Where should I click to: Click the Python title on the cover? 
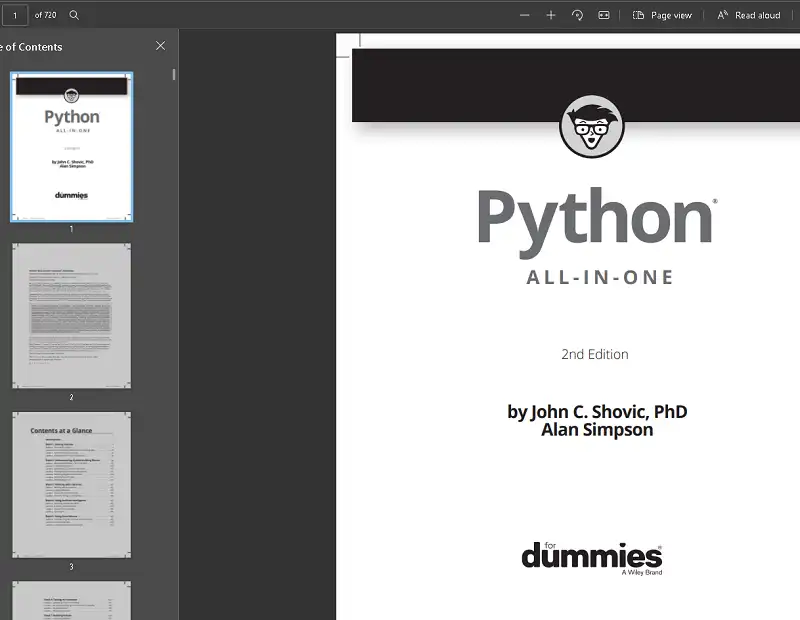595,216
